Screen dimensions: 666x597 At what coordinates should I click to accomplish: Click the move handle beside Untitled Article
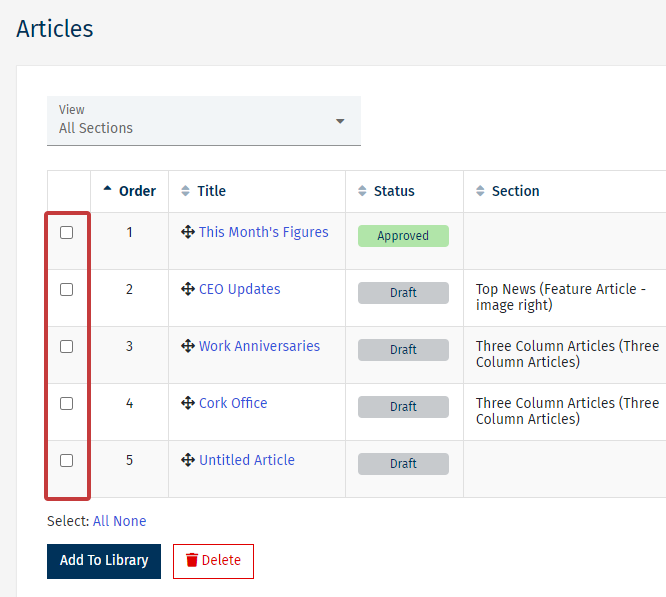point(187,460)
